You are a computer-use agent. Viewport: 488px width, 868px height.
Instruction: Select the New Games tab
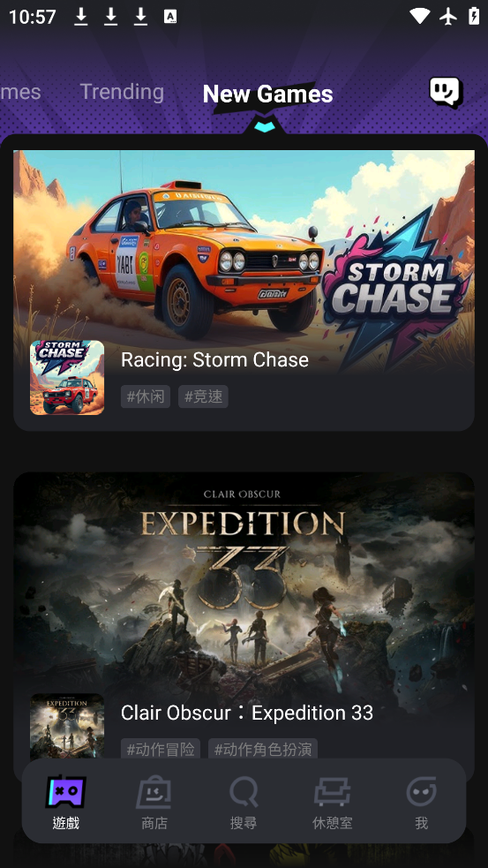coord(267,94)
